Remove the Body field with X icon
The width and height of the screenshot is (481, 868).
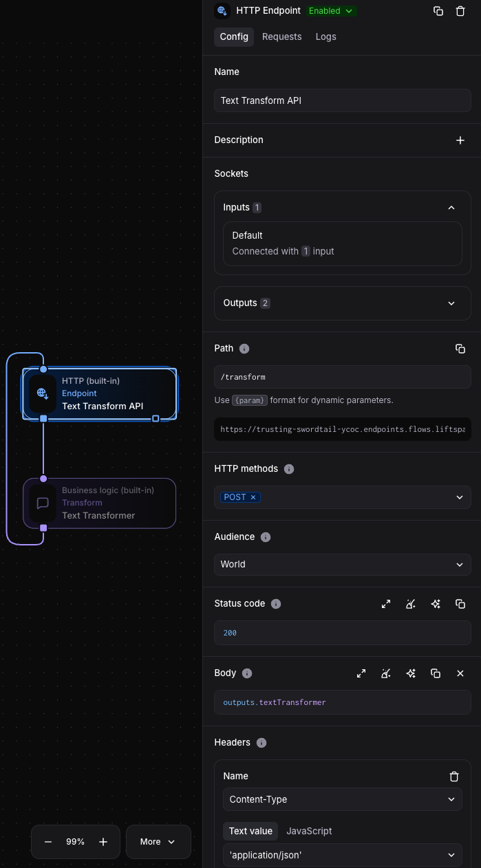(x=460, y=673)
